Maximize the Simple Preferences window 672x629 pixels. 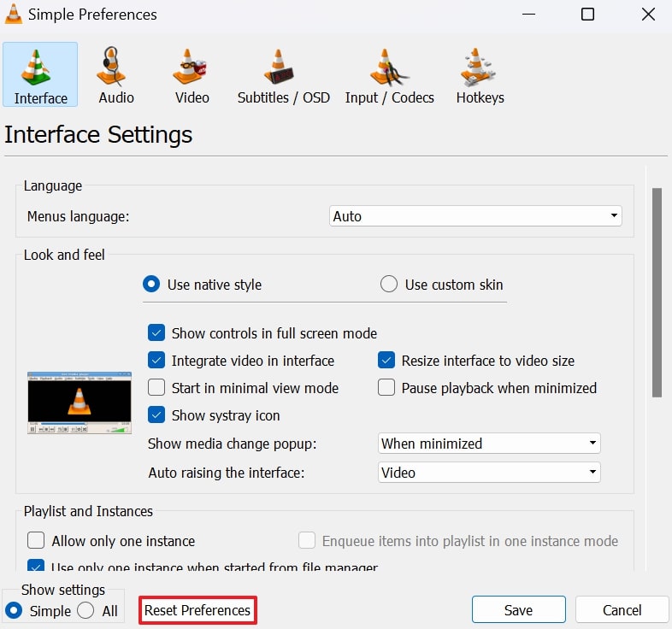click(587, 15)
